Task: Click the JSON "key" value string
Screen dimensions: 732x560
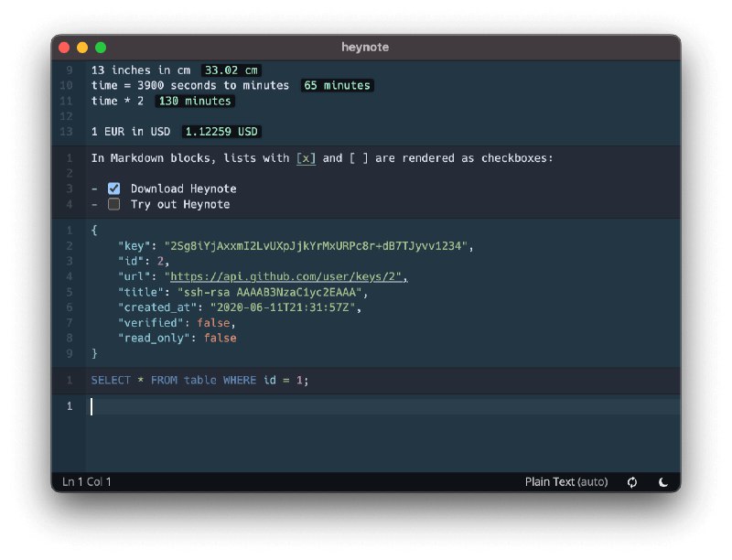Action: click(x=316, y=246)
